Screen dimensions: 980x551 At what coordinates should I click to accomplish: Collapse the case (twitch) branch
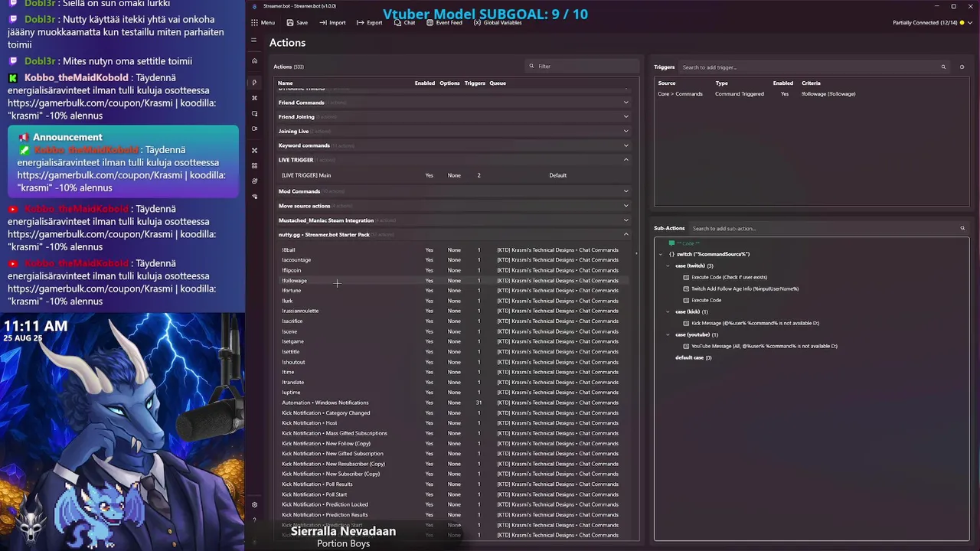[668, 266]
